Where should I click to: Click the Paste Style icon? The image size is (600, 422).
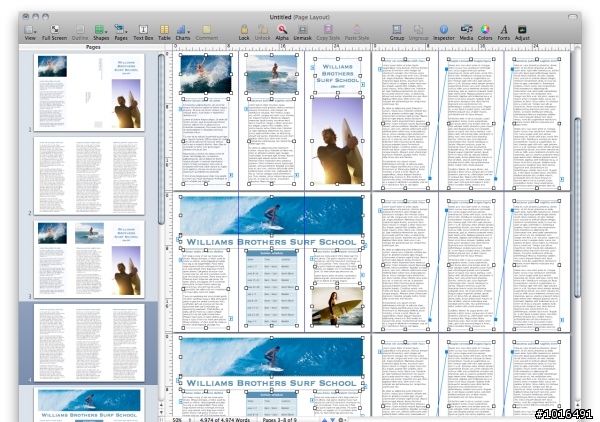coord(357,33)
